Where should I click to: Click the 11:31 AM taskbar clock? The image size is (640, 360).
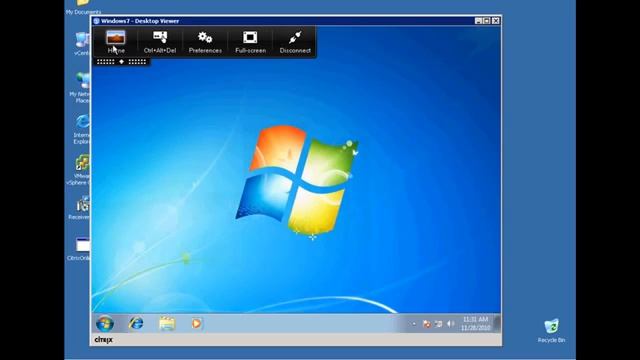(476, 323)
